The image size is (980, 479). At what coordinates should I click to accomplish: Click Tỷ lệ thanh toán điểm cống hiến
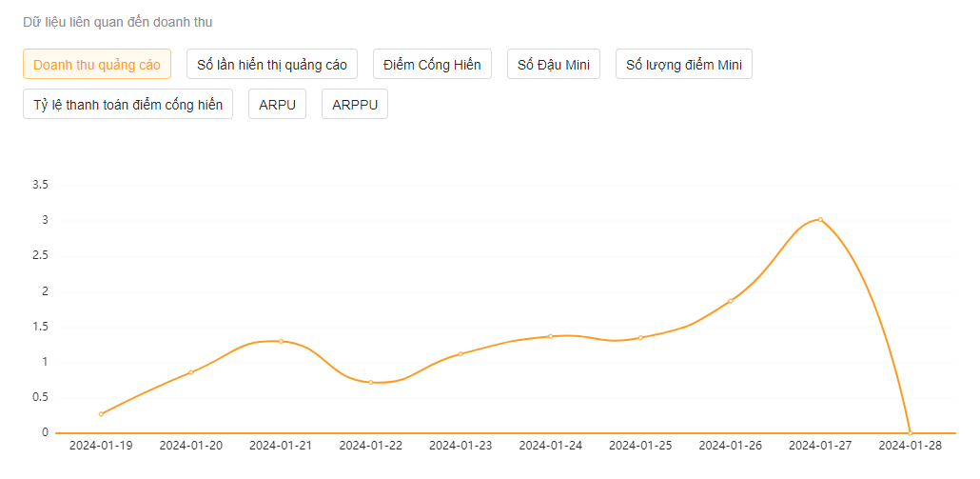tap(127, 105)
